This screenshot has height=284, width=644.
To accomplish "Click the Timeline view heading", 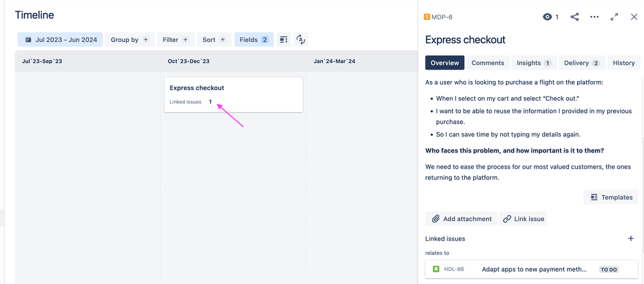I will pos(35,15).
